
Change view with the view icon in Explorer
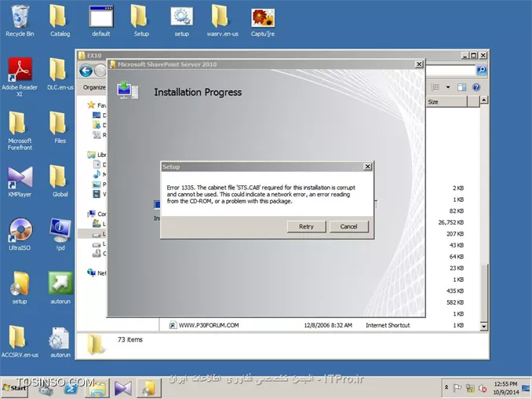point(435,88)
